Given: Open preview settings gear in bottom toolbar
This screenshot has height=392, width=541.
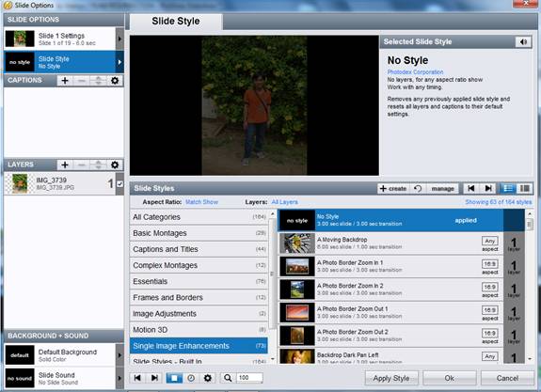Looking at the screenshot, I should [208, 378].
